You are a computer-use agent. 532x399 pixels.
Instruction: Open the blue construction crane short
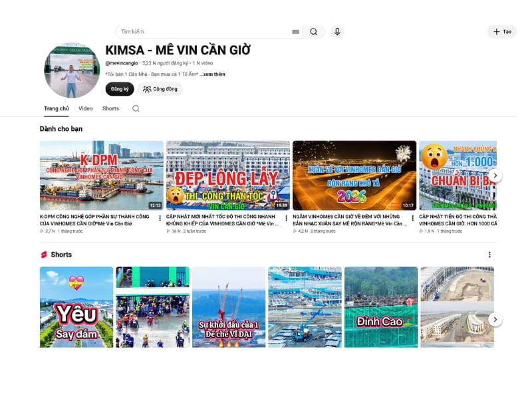point(305,307)
